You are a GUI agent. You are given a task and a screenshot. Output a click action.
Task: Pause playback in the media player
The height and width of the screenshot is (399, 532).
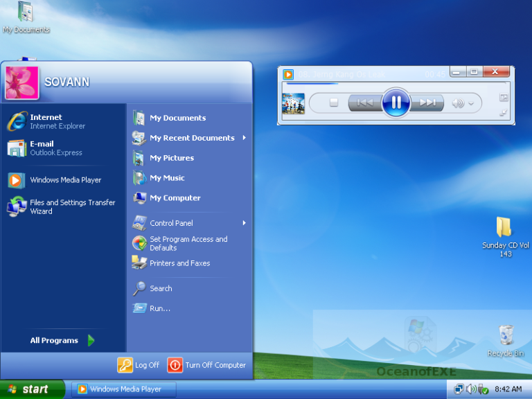(396, 103)
